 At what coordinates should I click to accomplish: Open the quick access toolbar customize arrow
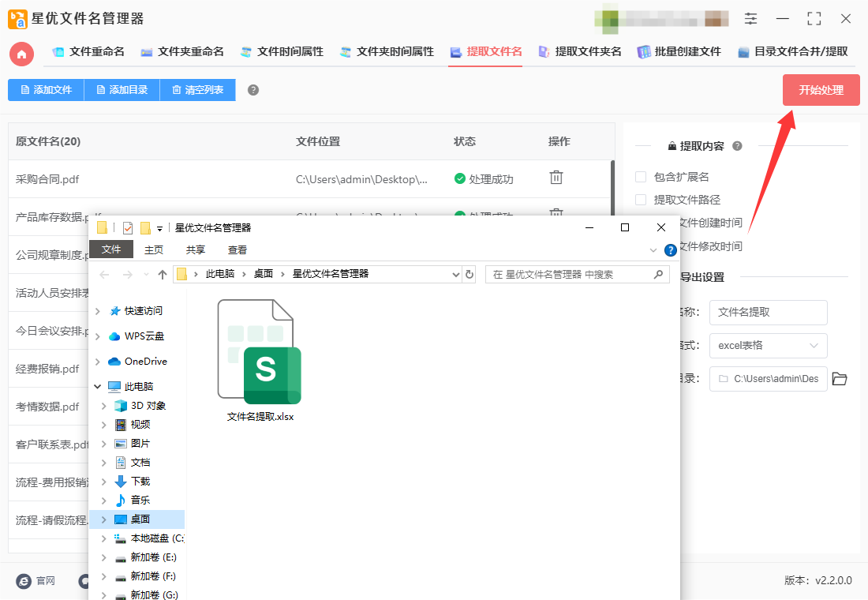(159, 228)
